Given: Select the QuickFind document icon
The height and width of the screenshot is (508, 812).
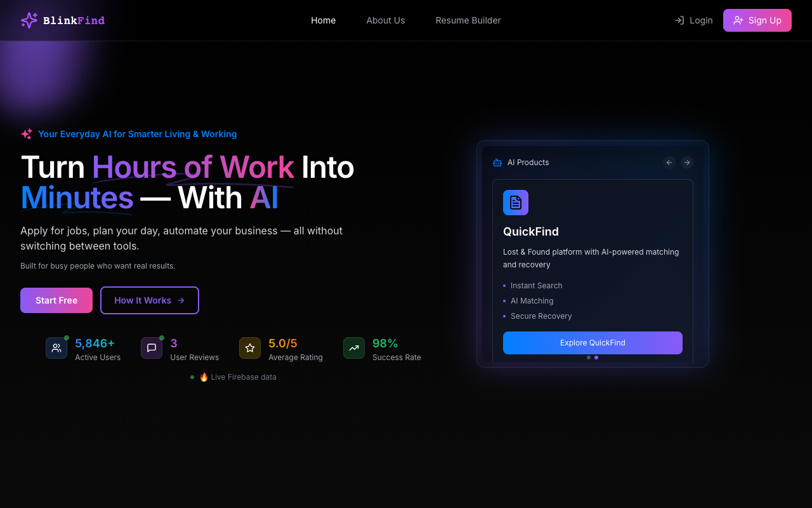Looking at the screenshot, I should click(x=516, y=203).
